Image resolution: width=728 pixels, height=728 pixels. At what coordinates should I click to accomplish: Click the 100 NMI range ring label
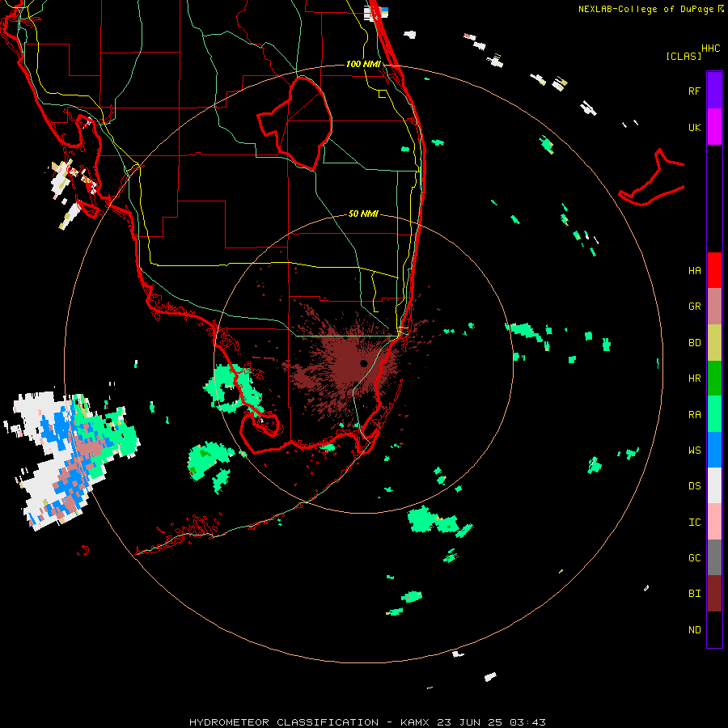(363, 64)
